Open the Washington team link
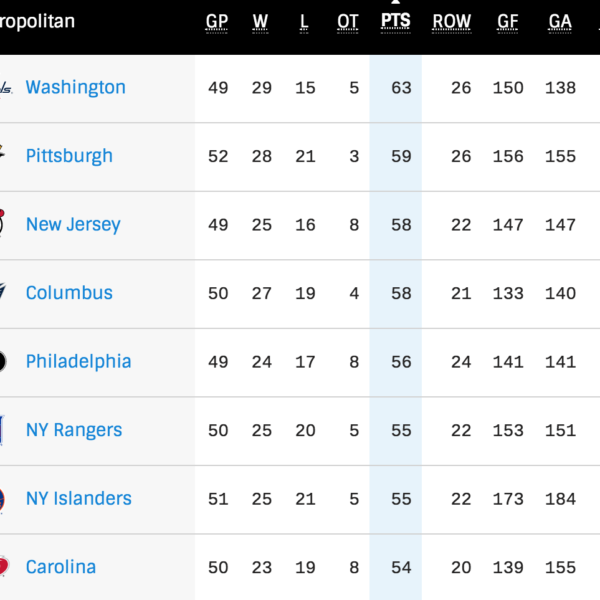Viewport: 600px width, 600px height. pos(76,88)
